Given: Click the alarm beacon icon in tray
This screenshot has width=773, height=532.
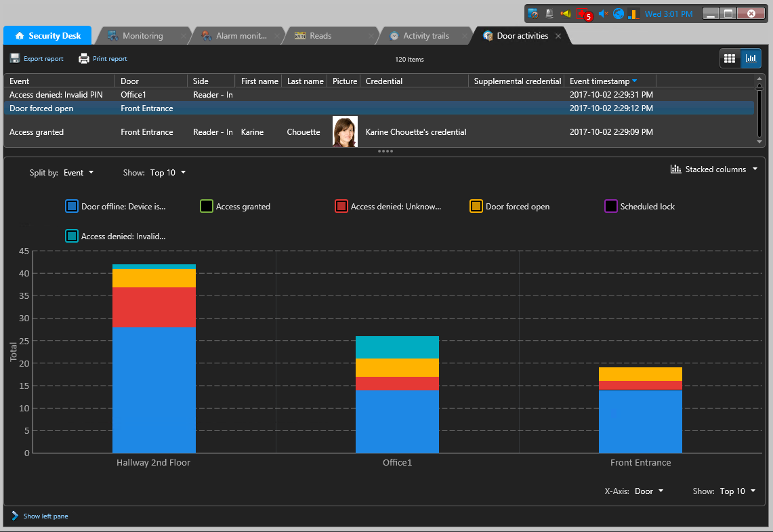Looking at the screenshot, I should pyautogui.click(x=549, y=14).
